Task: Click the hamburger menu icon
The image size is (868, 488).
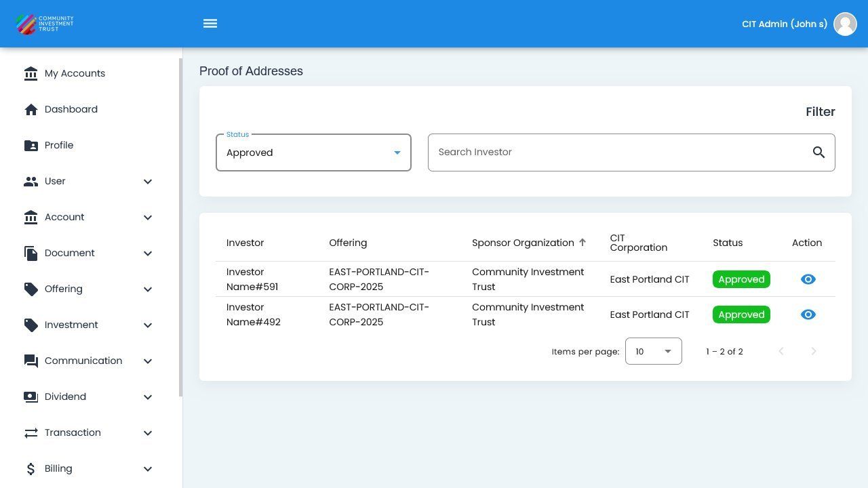Action: (210, 24)
